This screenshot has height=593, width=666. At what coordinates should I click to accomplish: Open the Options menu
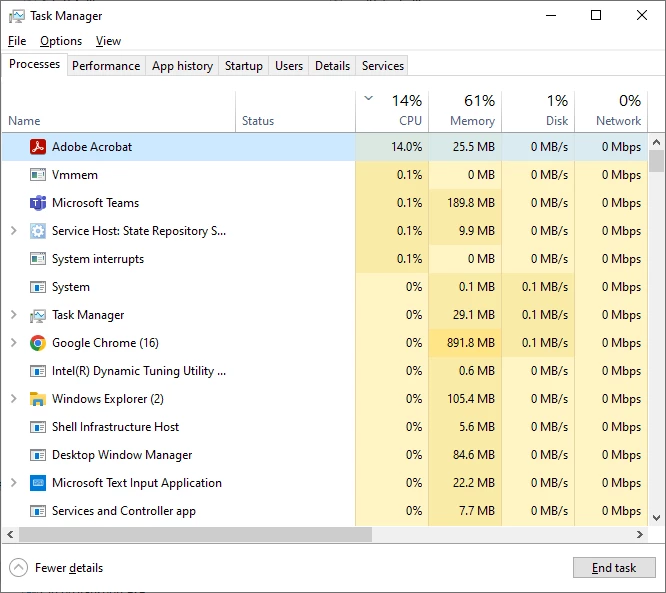(61, 41)
